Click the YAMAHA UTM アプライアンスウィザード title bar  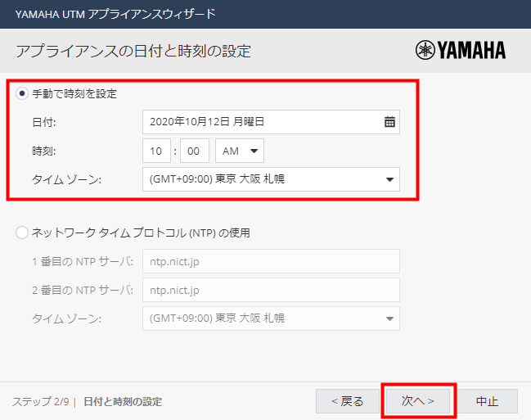[x=115, y=14]
